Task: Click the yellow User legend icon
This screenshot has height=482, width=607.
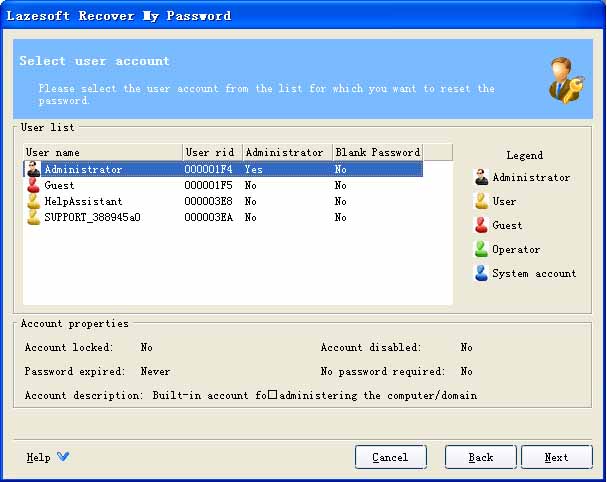Action: point(481,201)
